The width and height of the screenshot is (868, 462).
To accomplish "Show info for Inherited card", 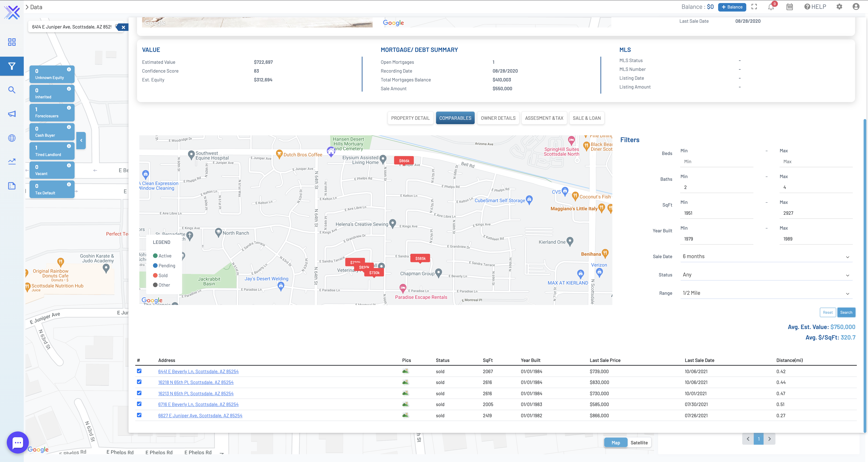I will pos(69,89).
